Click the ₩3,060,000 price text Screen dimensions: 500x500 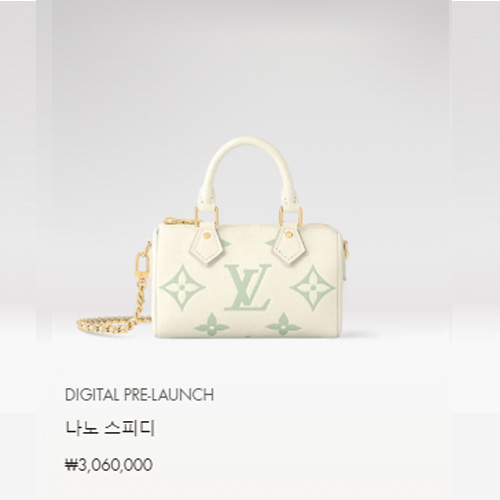(109, 465)
